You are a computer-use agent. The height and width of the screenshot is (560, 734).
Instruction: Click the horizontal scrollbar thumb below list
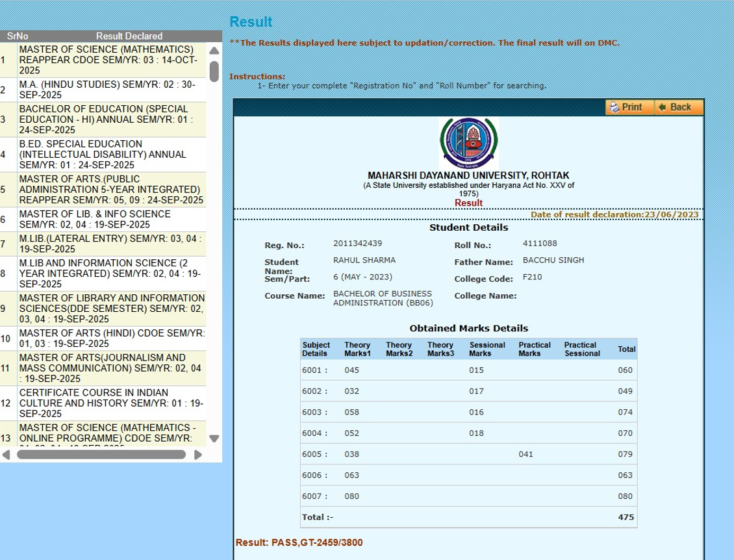[x=101, y=455]
